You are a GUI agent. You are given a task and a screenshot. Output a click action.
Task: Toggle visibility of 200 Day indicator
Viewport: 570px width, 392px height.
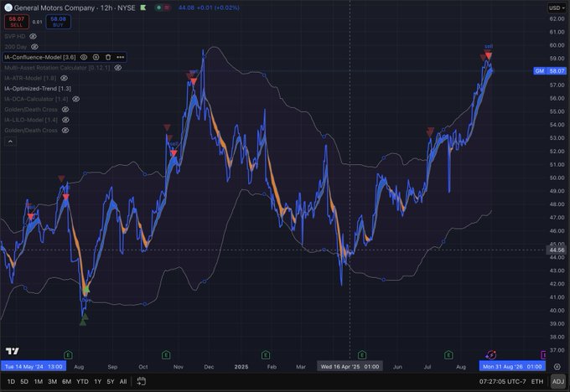[34, 47]
